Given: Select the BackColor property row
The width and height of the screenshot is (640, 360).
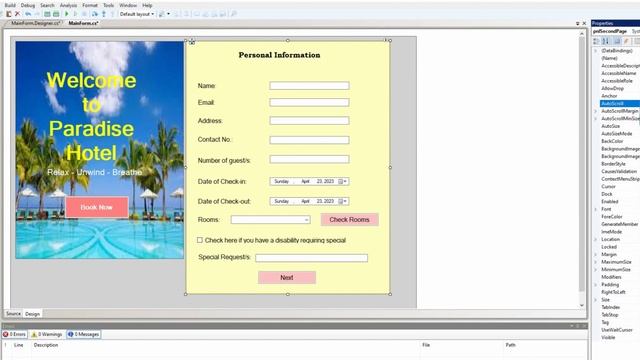Looking at the screenshot, I should point(620,141).
